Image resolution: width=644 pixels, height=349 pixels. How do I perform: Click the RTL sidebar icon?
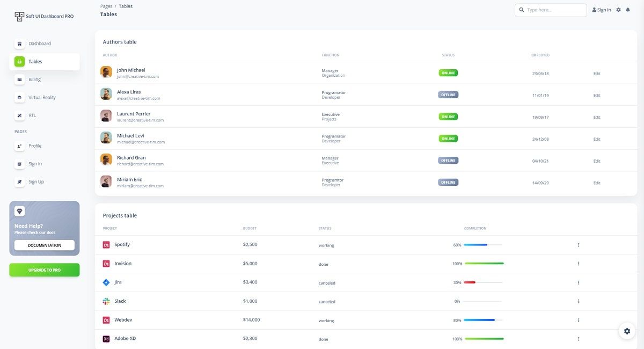pos(20,115)
